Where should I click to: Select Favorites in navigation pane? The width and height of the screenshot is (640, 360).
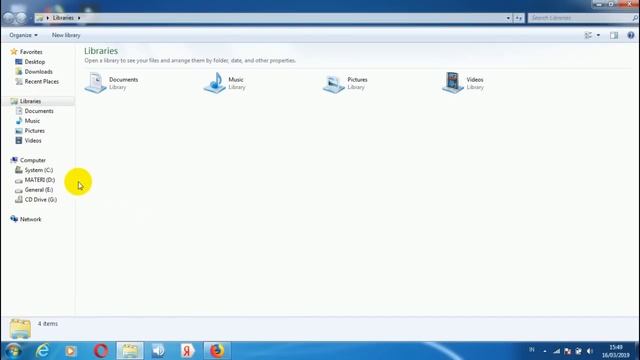[x=31, y=52]
